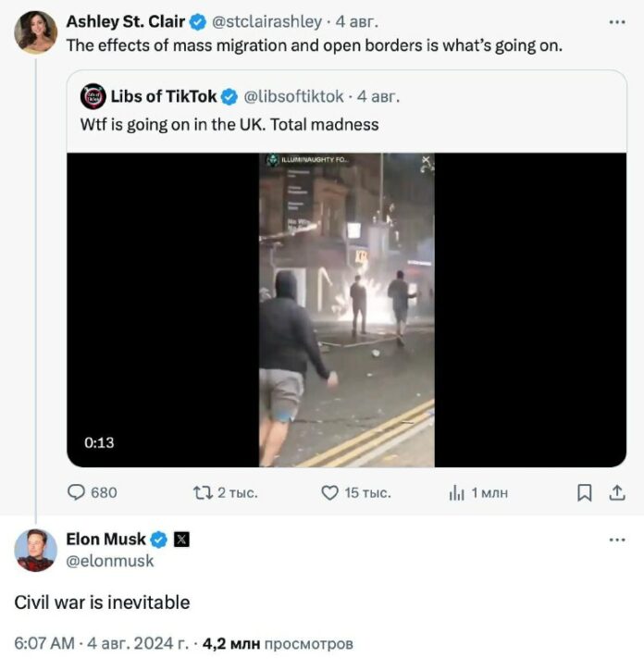Bookmark Ashley St. Clair's post

click(584, 493)
